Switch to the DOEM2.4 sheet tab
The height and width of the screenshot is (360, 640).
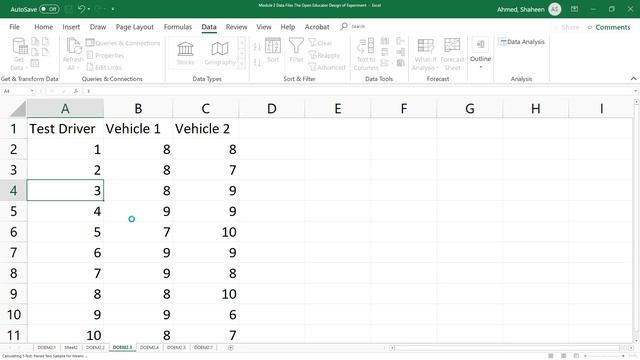[x=149, y=347]
